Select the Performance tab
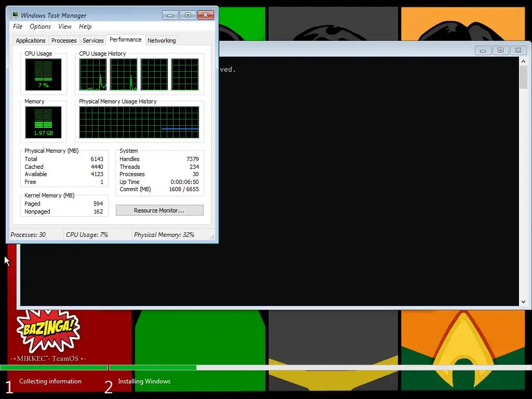This screenshot has width=532, height=399. [x=126, y=39]
